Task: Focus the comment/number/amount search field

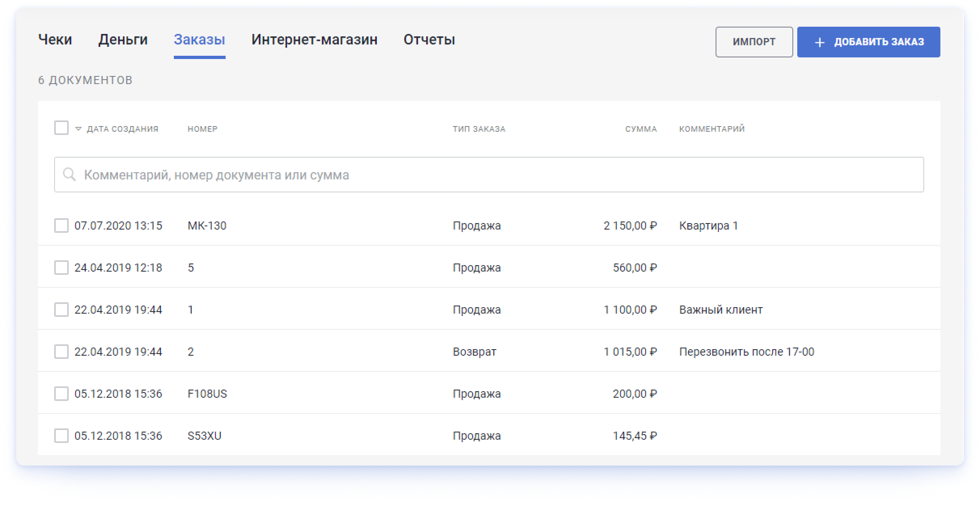Action: click(489, 175)
